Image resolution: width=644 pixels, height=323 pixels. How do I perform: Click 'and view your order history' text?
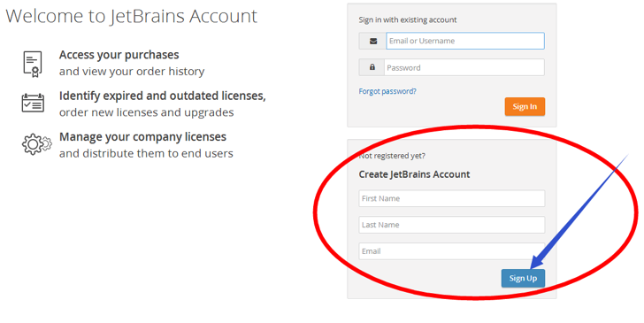point(132,72)
